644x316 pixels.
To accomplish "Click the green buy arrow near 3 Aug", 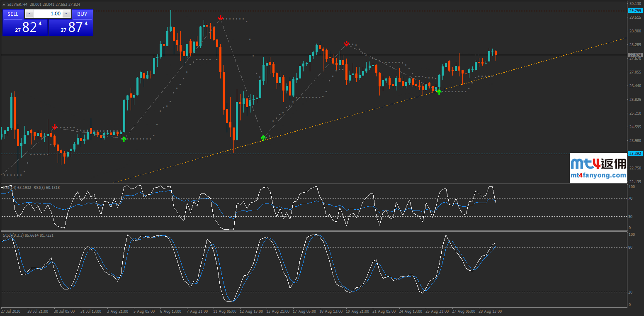I will tap(124, 139).
